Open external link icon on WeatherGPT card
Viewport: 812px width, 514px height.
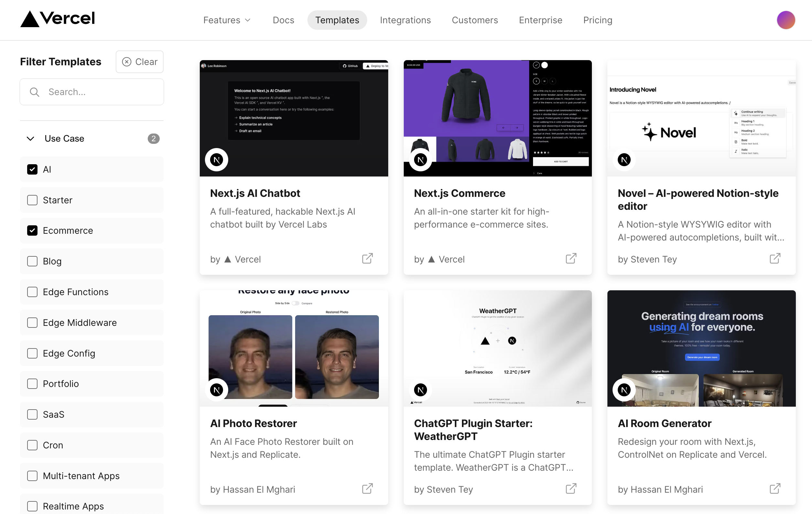coord(571,489)
